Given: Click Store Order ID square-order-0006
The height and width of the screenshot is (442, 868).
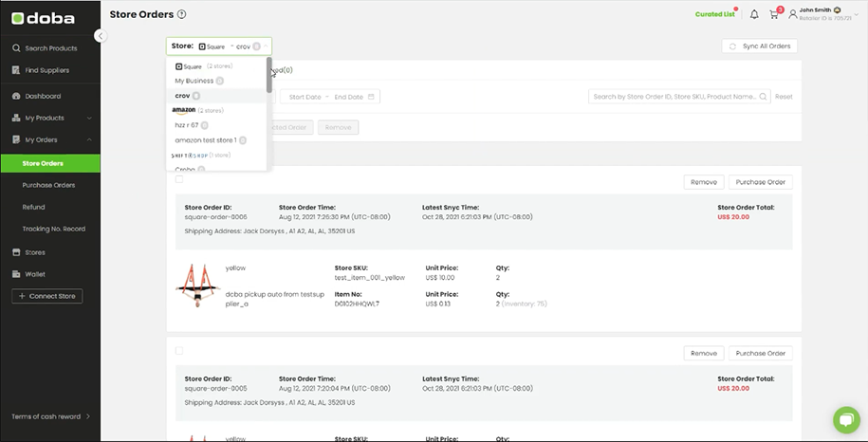Looking at the screenshot, I should tap(215, 217).
